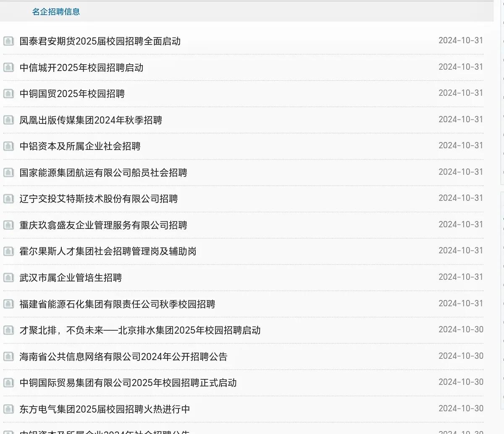Open 国泰君安期货2025届校园招聘全面启动 link

[x=100, y=41]
